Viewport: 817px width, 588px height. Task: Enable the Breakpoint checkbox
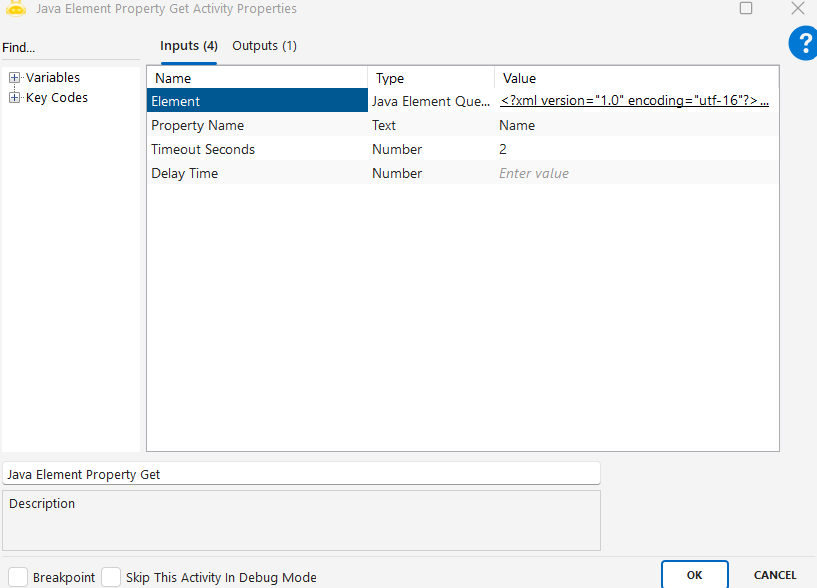(x=18, y=577)
